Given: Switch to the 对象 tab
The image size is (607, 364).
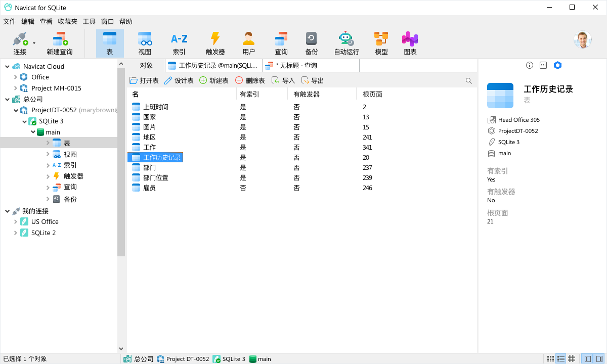Looking at the screenshot, I should [x=146, y=66].
